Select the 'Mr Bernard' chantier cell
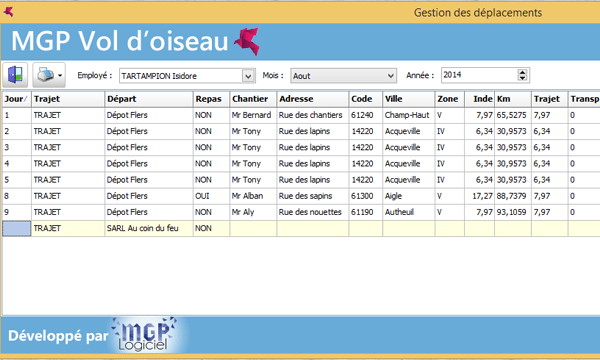The width and height of the screenshot is (600, 360). coord(253,115)
